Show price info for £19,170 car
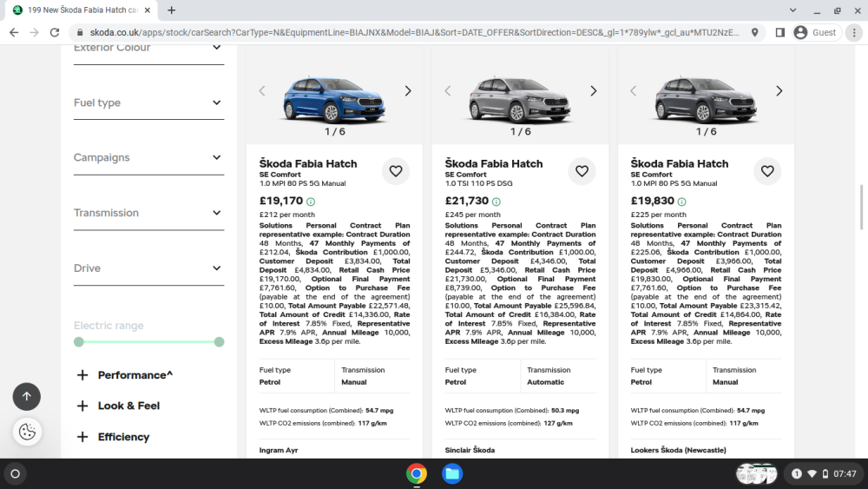 [311, 202]
